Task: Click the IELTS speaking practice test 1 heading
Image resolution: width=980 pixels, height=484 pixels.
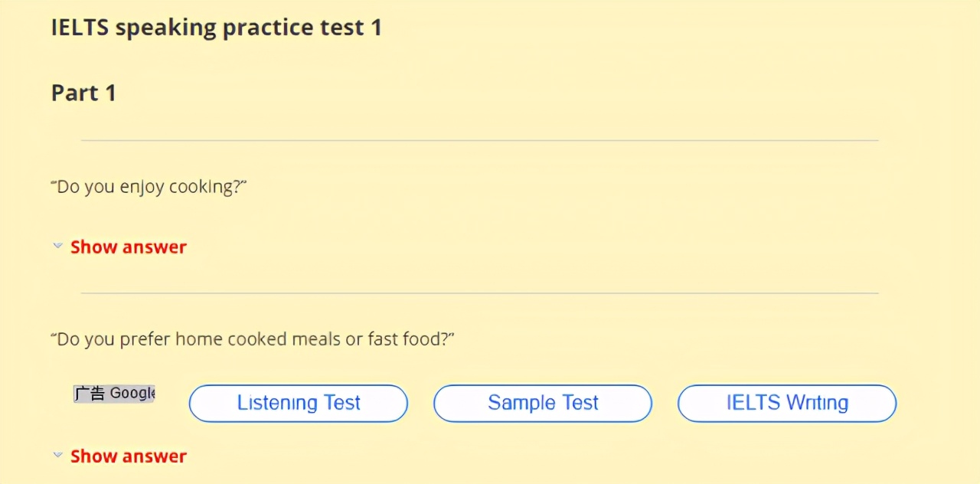Action: 216,28
